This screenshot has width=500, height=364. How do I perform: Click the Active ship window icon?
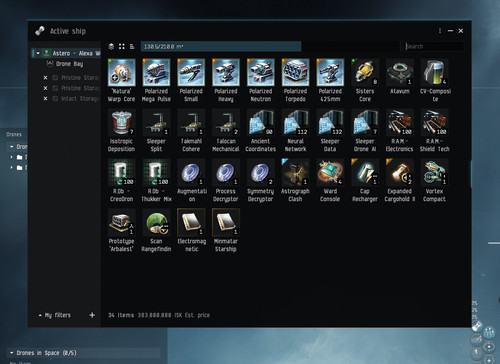[x=40, y=31]
